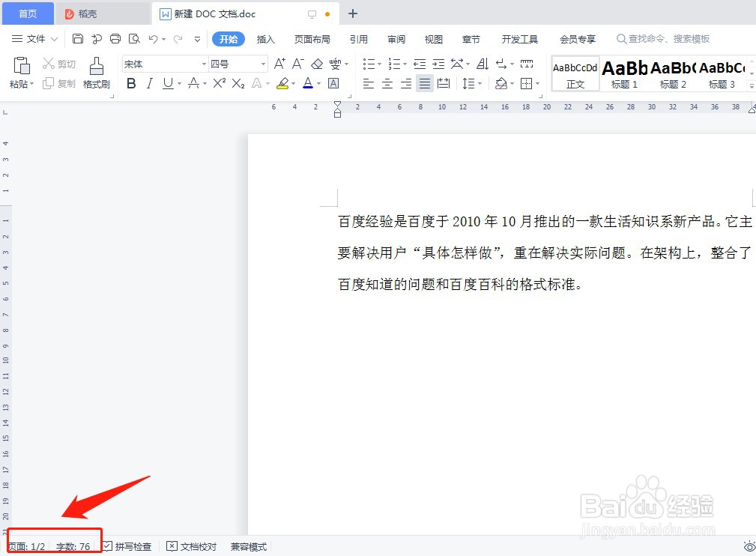Align text left
The image size is (756, 556).
pyautogui.click(x=369, y=84)
